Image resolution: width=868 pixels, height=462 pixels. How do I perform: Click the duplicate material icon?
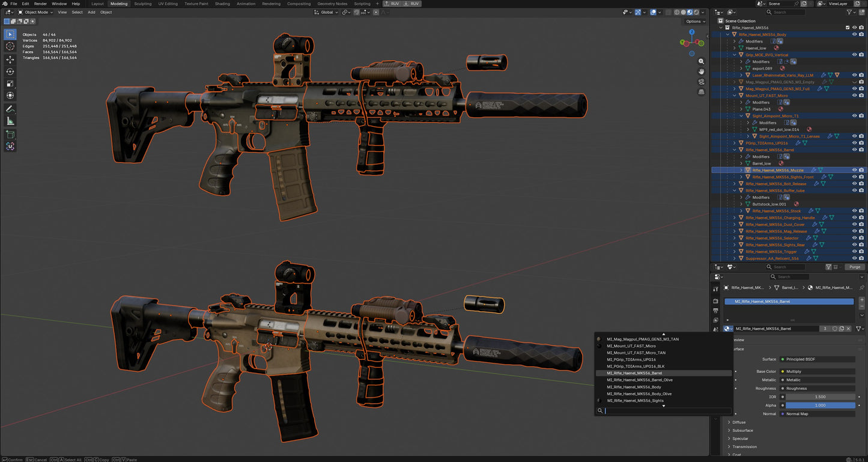[842, 329]
